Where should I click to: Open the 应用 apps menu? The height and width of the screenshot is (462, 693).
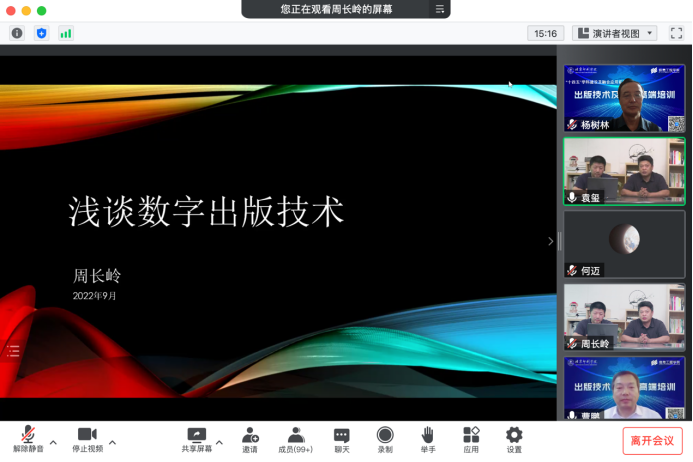pyautogui.click(x=471, y=439)
